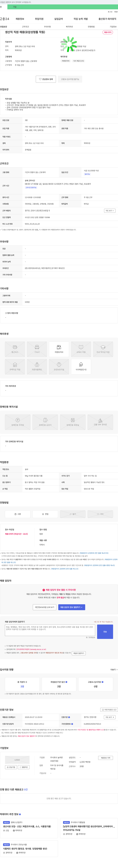The width and height of the screenshot is (118, 868).
Task: Click the 채용 담당자에게 질문하기 text box
Action: [x=50, y=630]
